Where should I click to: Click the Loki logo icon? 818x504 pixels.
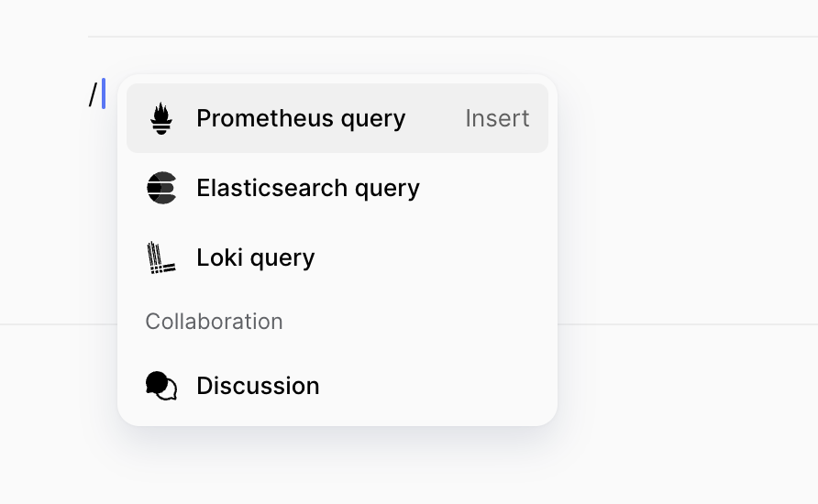pos(161,257)
